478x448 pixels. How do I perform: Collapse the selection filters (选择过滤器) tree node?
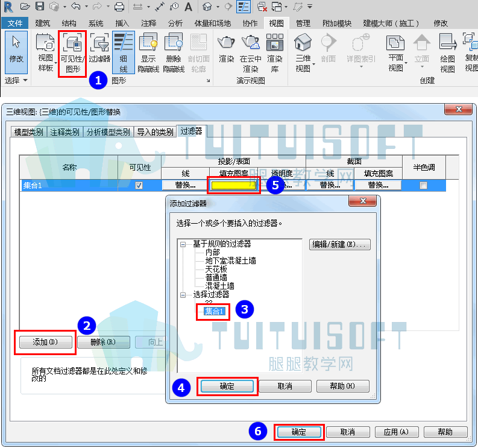click(x=183, y=295)
